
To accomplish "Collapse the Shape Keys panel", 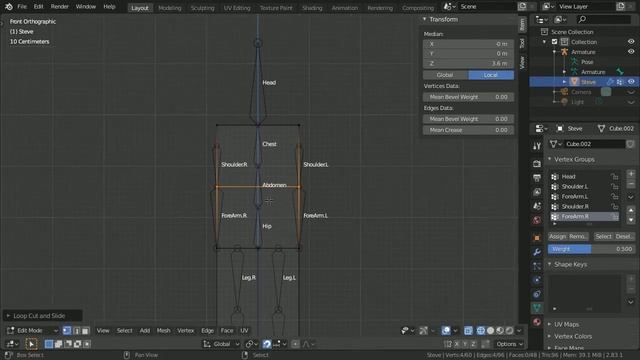I will [550, 264].
